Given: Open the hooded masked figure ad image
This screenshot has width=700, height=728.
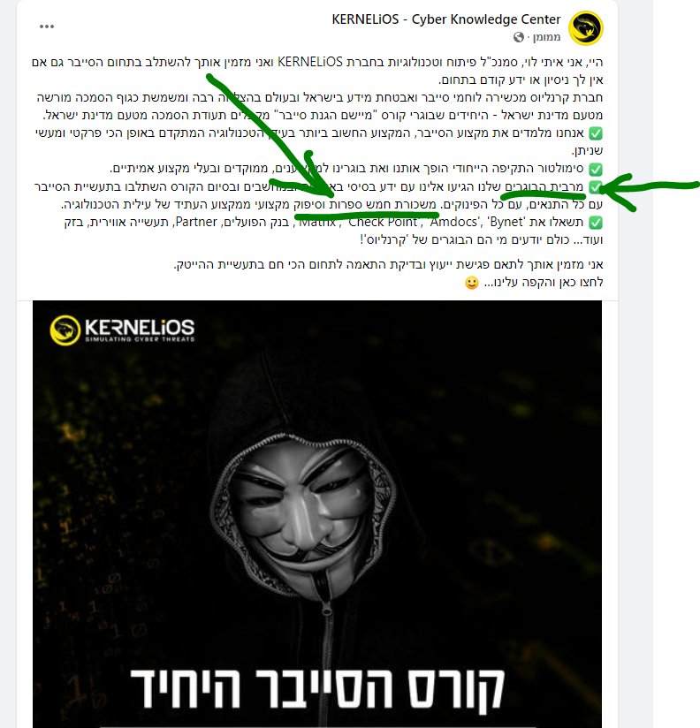Looking at the screenshot, I should tap(317, 514).
